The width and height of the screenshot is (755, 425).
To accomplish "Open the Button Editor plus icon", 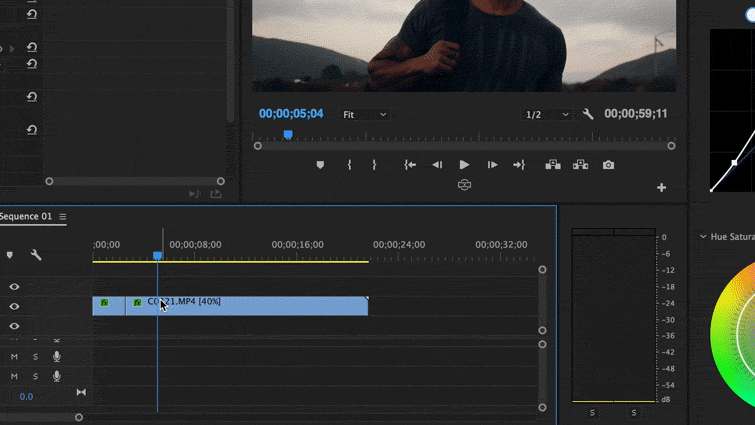I will coord(661,187).
